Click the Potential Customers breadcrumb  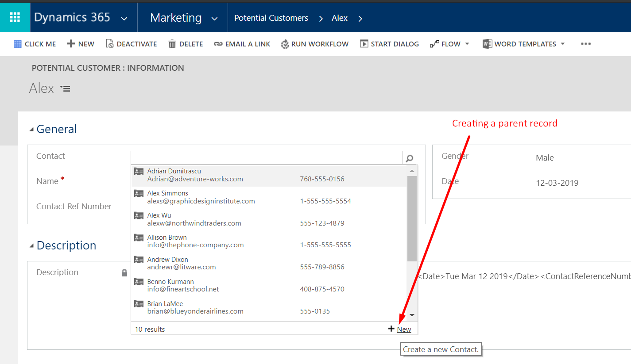[271, 18]
